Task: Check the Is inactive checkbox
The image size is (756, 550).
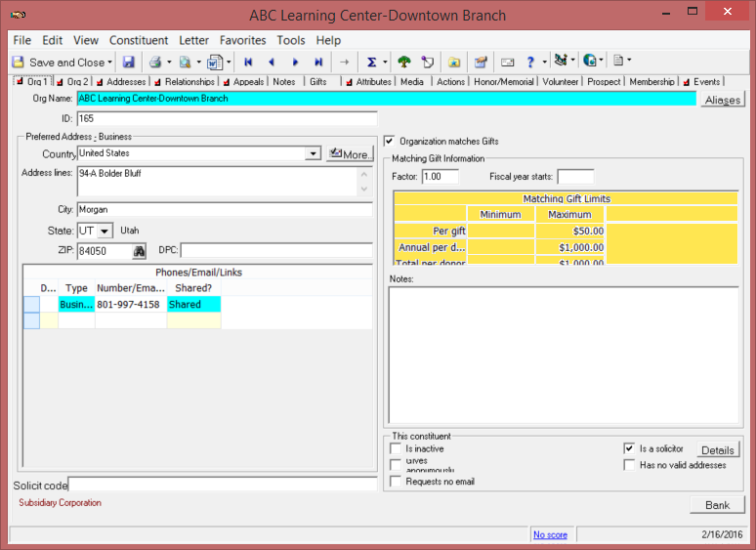Action: [x=396, y=448]
